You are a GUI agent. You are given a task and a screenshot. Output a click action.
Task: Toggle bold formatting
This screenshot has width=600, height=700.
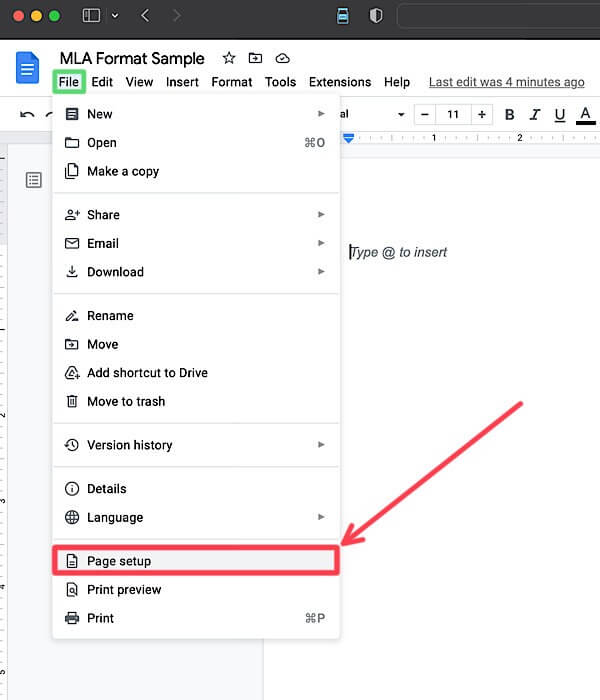click(x=509, y=115)
